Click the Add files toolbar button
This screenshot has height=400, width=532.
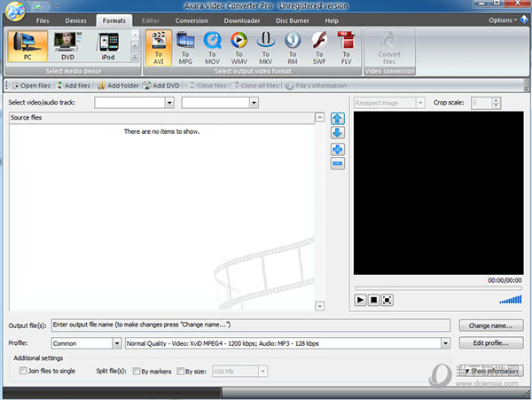point(74,85)
